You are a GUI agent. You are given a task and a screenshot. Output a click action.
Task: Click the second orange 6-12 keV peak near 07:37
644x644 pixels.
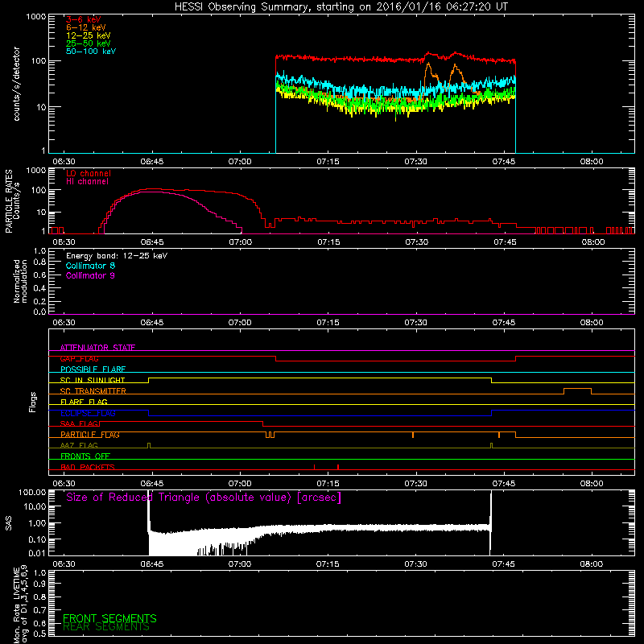(x=455, y=65)
